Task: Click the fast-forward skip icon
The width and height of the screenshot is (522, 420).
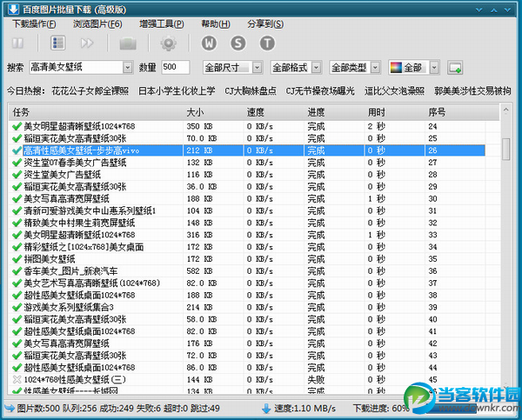Action: click(87, 43)
